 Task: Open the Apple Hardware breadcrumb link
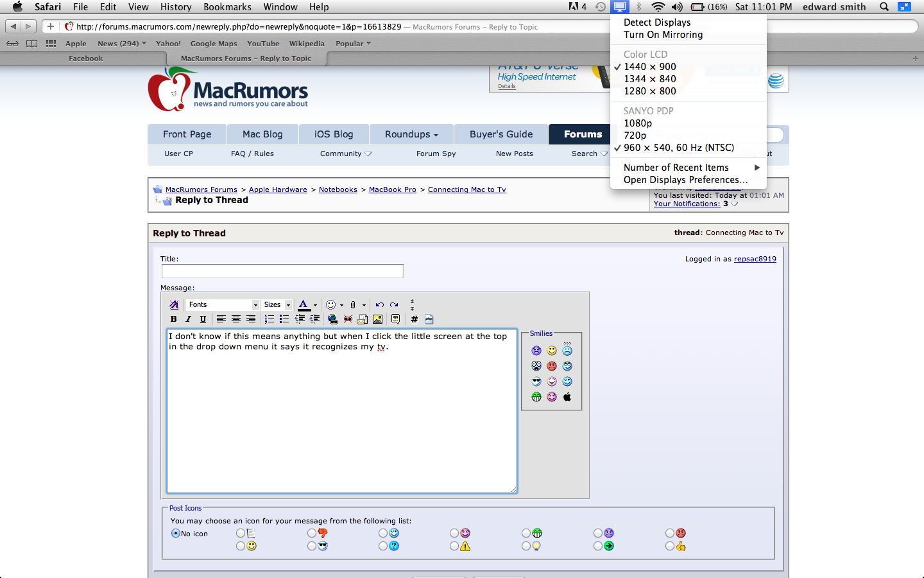[278, 189]
